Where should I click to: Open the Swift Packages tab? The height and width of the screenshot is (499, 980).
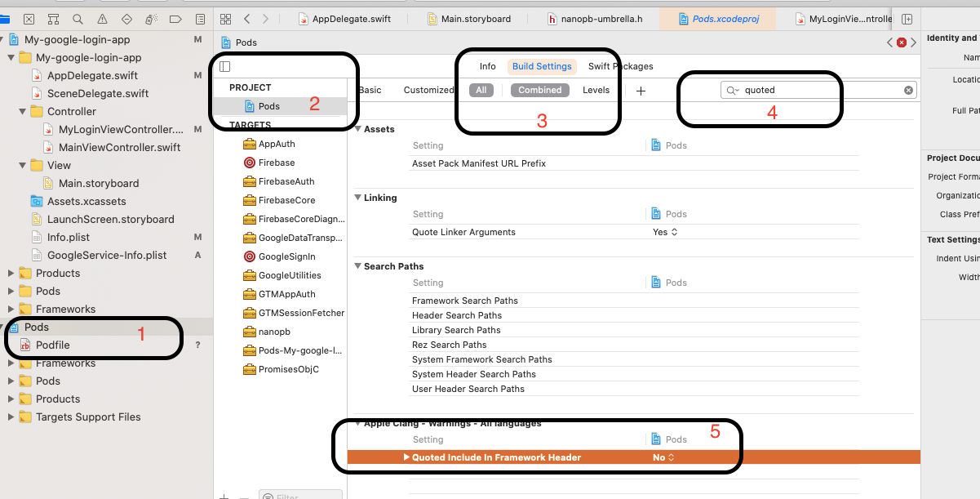(620, 66)
